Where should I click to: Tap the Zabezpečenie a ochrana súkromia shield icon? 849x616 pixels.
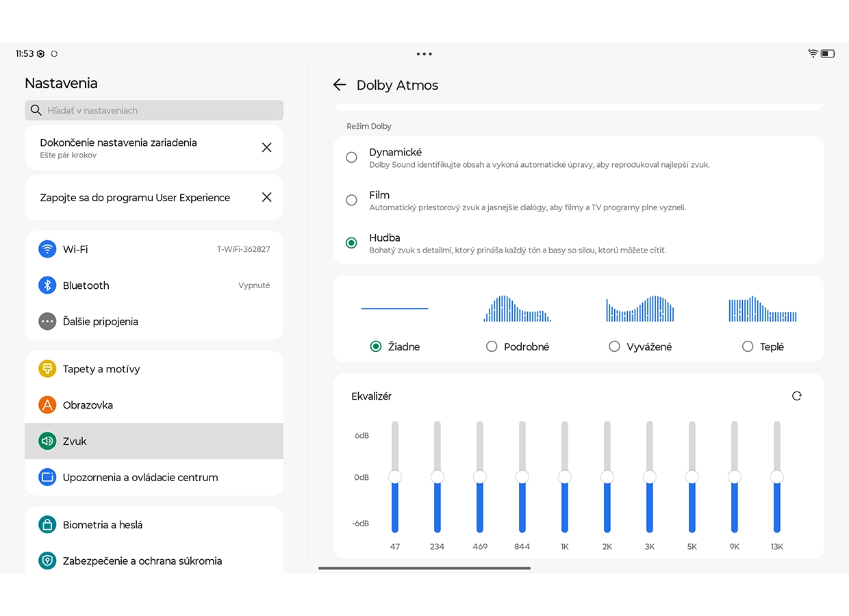[x=47, y=561]
